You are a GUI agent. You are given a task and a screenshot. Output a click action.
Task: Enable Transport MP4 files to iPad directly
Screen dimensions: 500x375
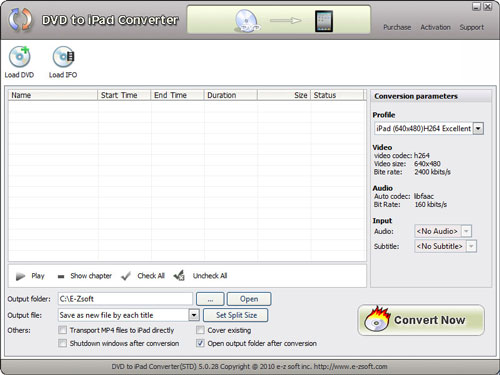pos(62,330)
